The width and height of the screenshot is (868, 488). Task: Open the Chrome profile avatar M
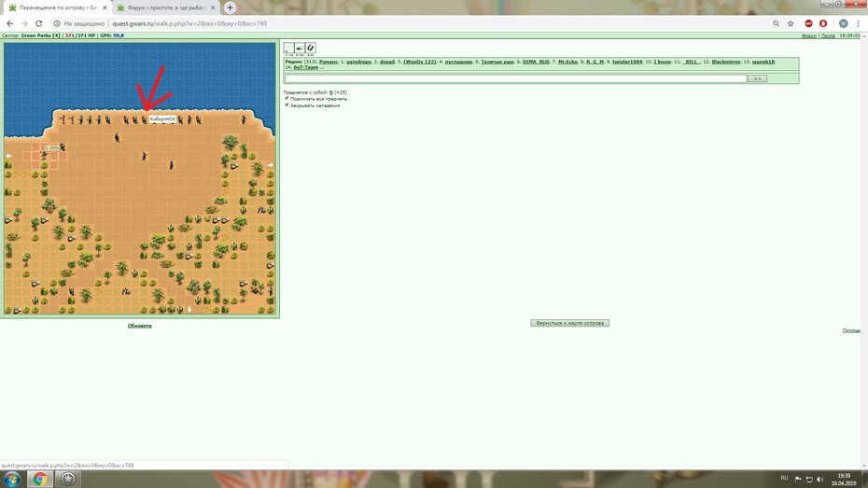tap(843, 23)
